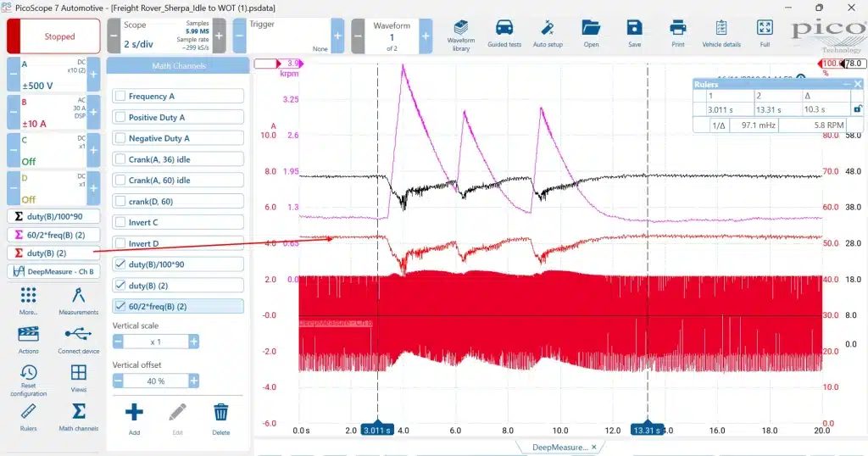Minimize the Rulers panel

coord(847,84)
